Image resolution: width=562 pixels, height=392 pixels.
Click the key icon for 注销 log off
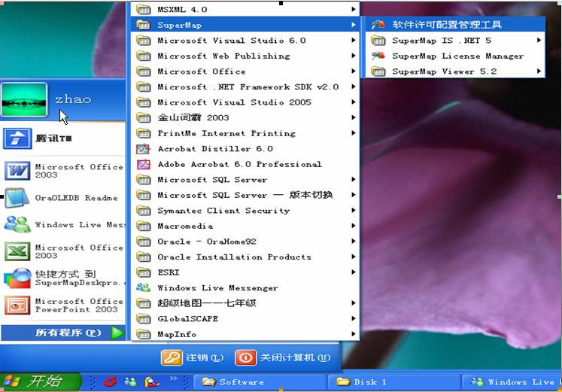172,357
